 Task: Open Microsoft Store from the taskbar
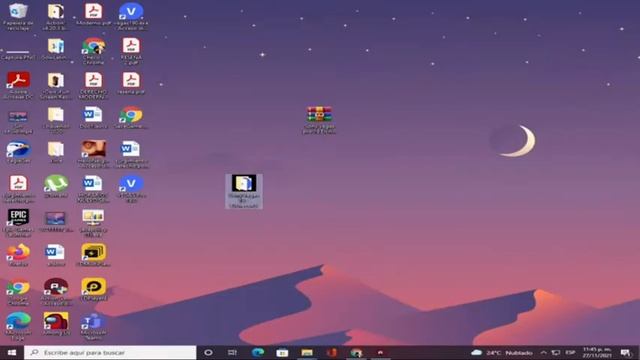click(282, 352)
